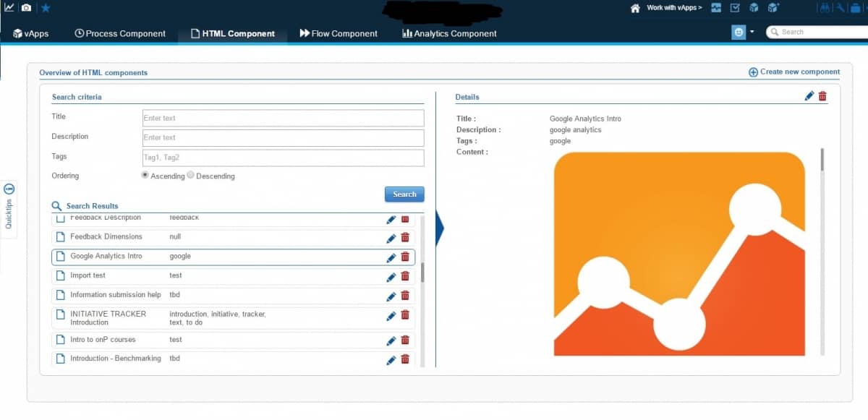The width and height of the screenshot is (868, 420).
Task: Click the top bar Search box
Action: (817, 32)
